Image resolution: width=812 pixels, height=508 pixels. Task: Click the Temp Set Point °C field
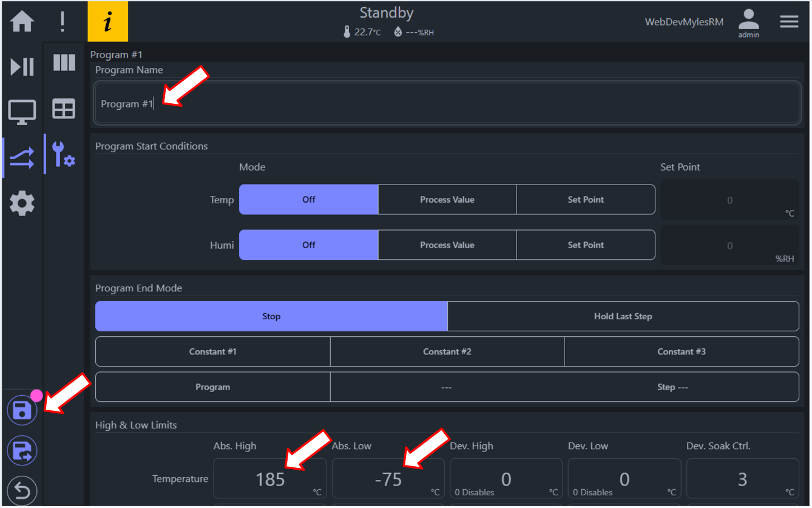tap(729, 200)
